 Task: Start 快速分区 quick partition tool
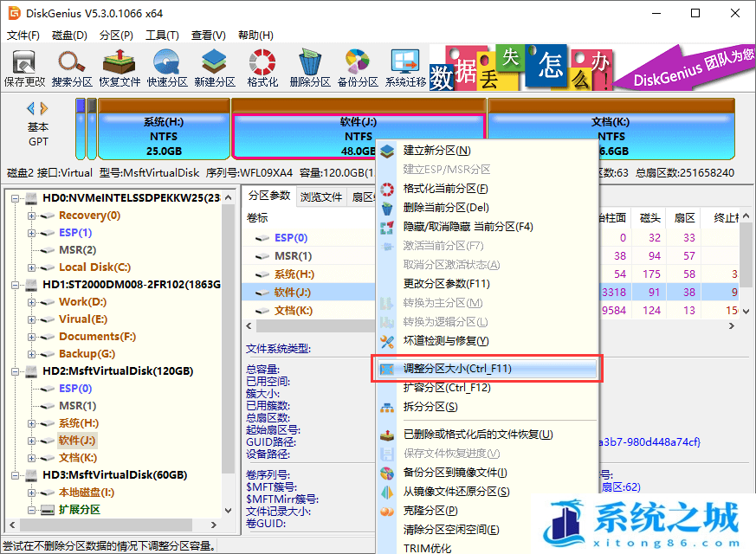point(167,68)
